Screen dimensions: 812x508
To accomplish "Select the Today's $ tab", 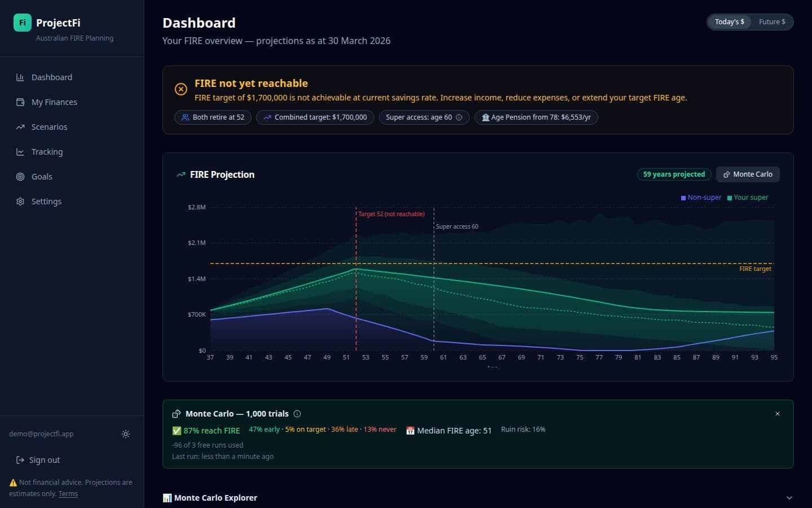I will 729,22.
